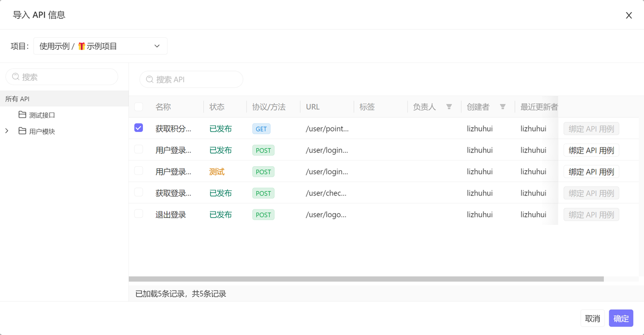Click 绑定 API 用例 for 测试 用户登录 row
Viewport: 644px width, 335px height.
pyautogui.click(x=591, y=172)
